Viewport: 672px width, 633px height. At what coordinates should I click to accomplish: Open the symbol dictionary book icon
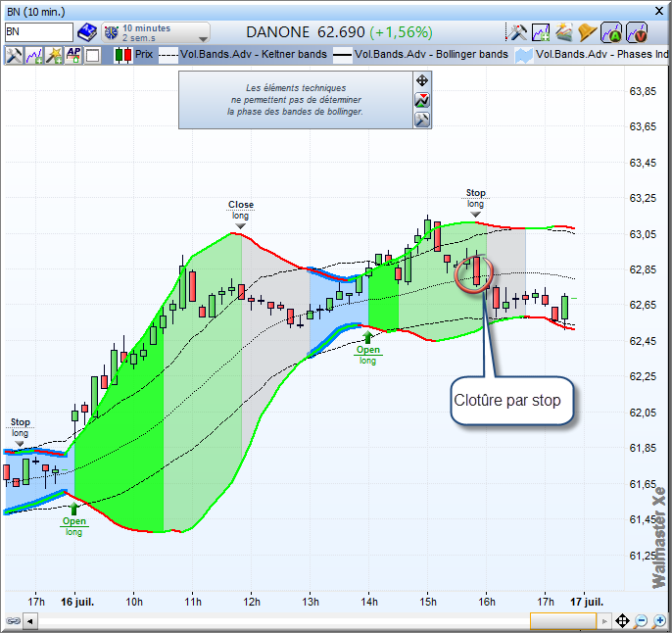pos(87,32)
